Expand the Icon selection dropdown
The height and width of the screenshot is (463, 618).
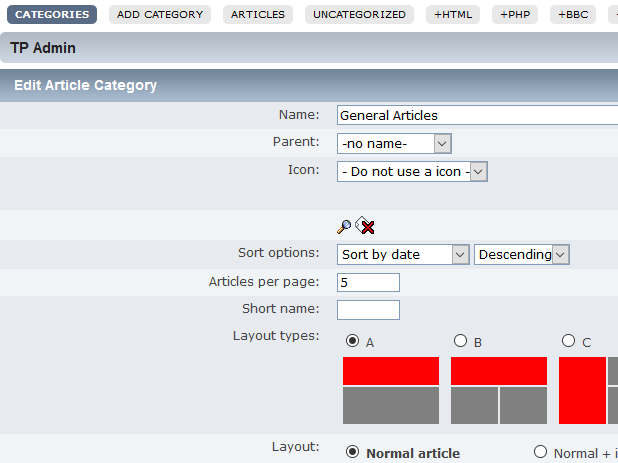click(x=411, y=172)
